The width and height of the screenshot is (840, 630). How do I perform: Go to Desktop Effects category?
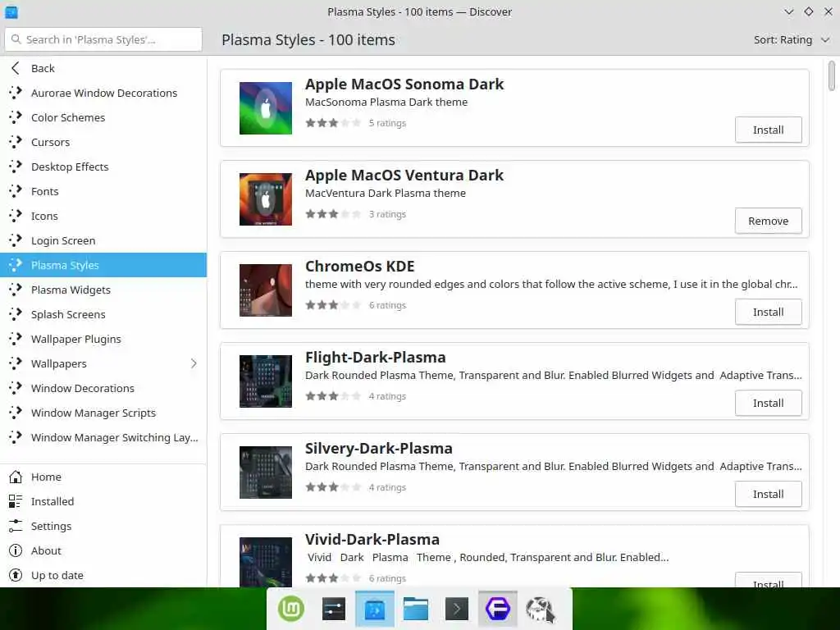click(x=103, y=167)
